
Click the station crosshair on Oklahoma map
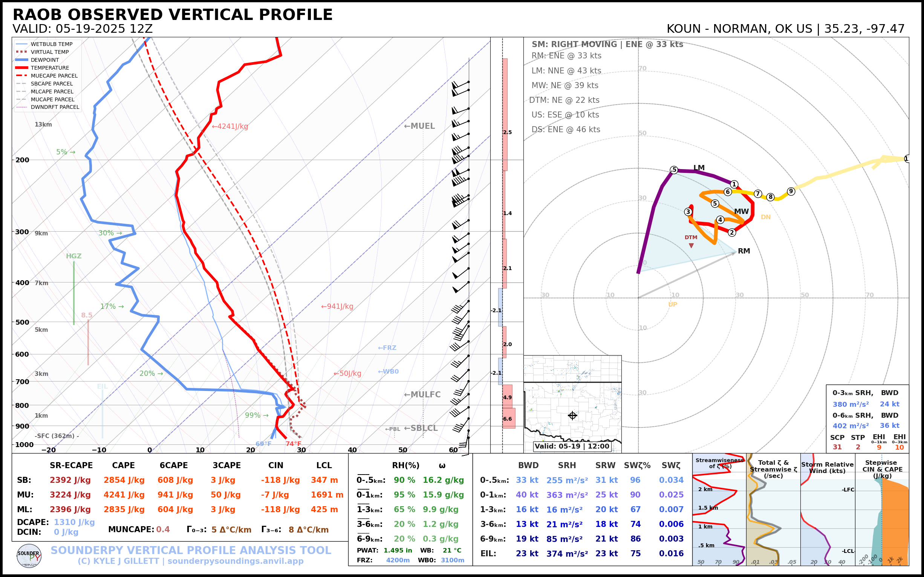(x=572, y=415)
